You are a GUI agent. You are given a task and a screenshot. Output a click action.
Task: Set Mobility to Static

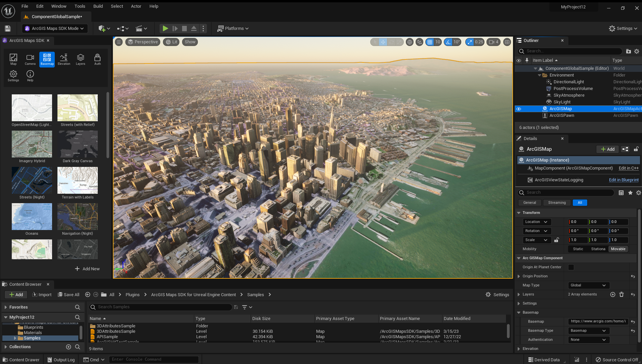click(x=578, y=249)
